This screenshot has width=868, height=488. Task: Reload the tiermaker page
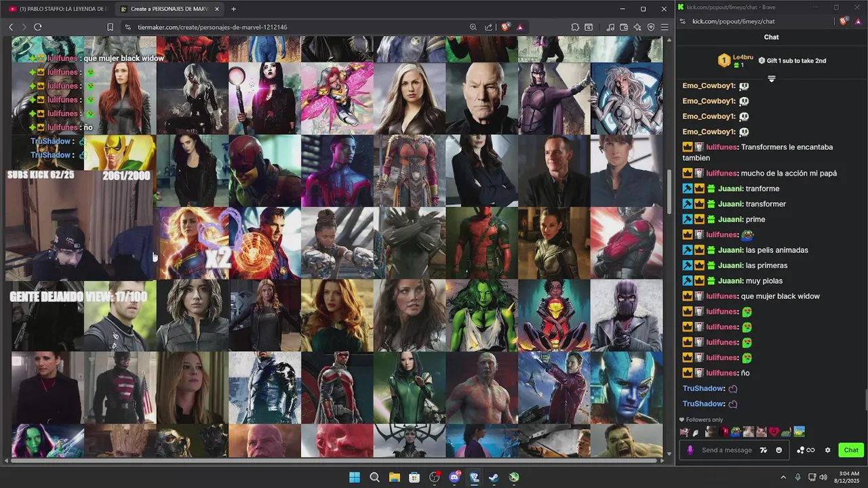(38, 27)
